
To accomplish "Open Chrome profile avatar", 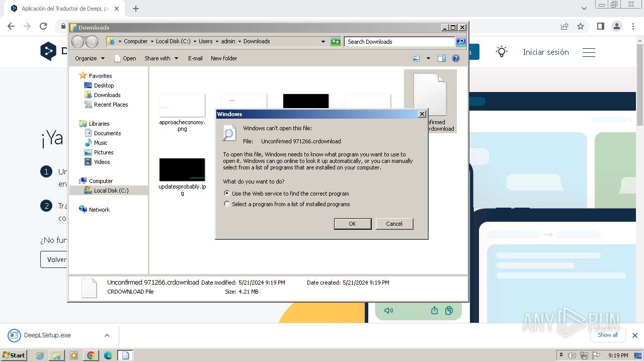I will click(617, 27).
